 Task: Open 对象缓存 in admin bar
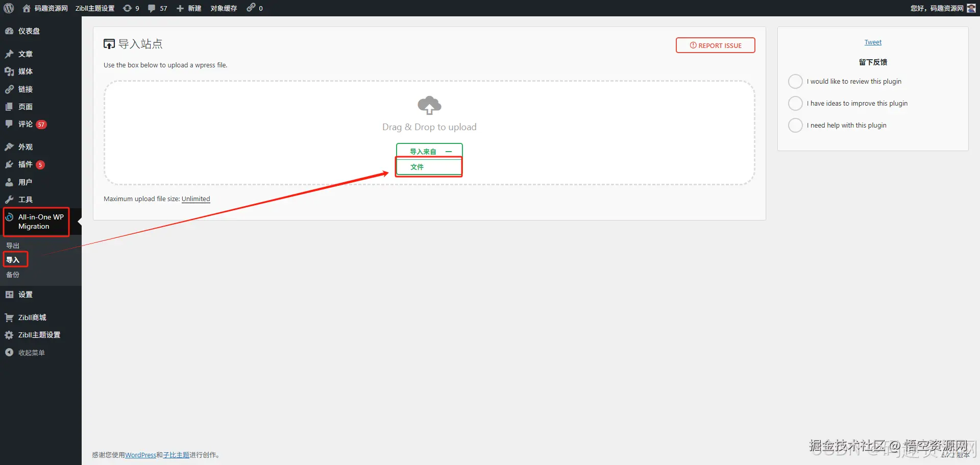[x=224, y=8]
